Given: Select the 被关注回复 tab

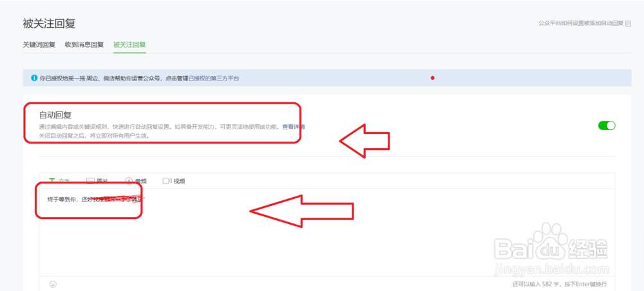Looking at the screenshot, I should coord(130,44).
